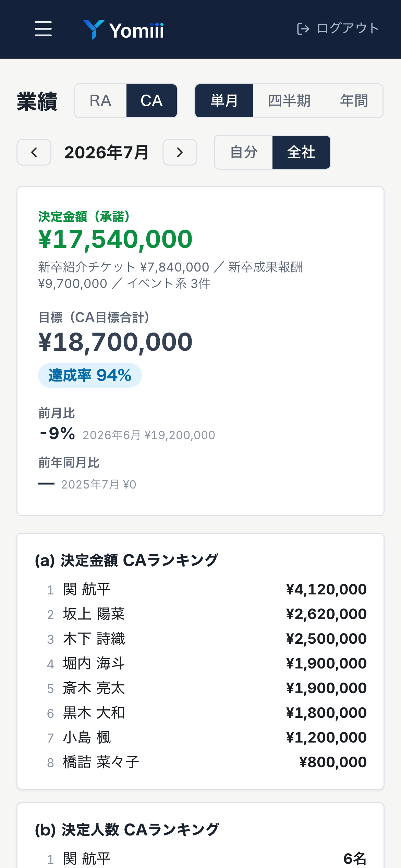Image resolution: width=401 pixels, height=868 pixels.
Task: Switch to the RA view
Action: coord(100,101)
